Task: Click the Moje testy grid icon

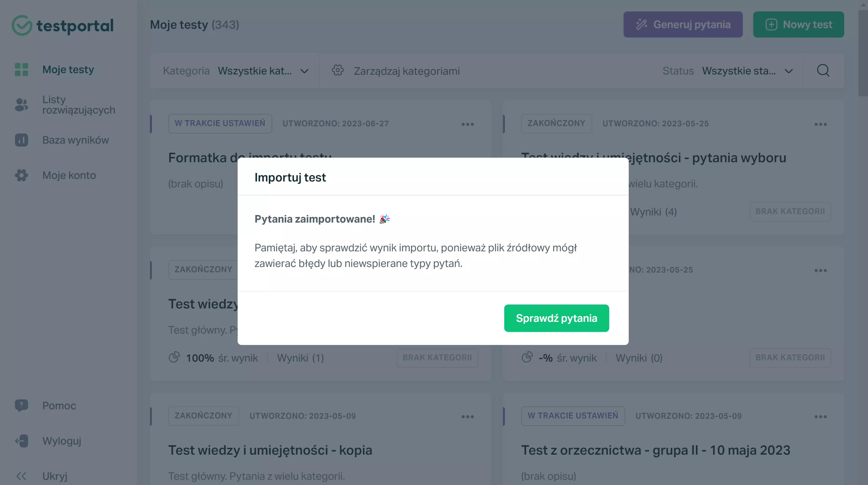Action: 21,69
